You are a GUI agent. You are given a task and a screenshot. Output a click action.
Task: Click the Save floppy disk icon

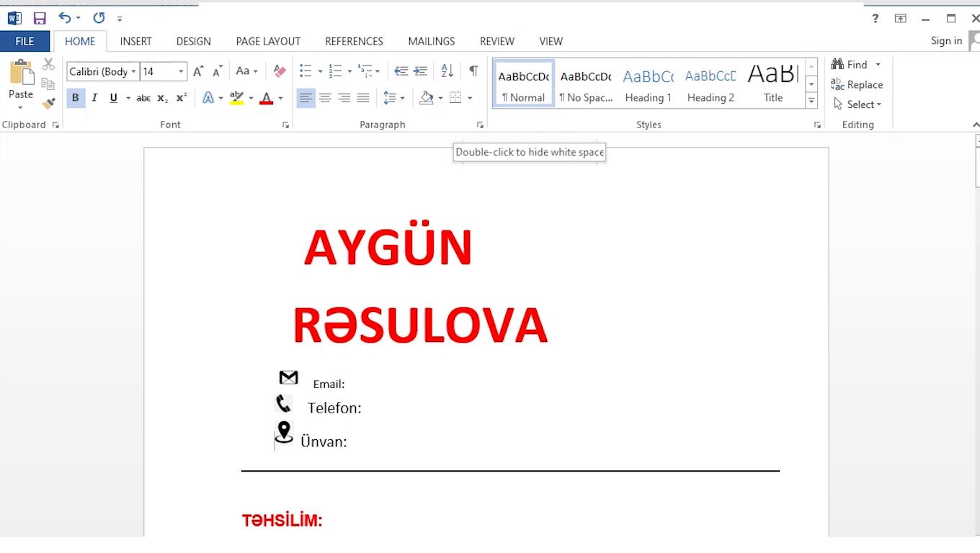40,18
